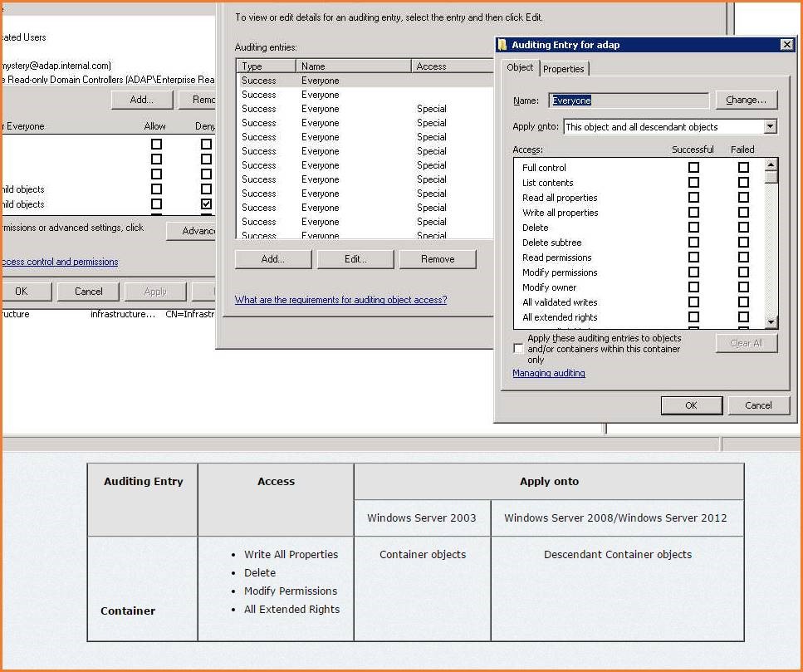Viewport: 803px width, 672px height.
Task: Click the Change... button
Action: point(747,100)
